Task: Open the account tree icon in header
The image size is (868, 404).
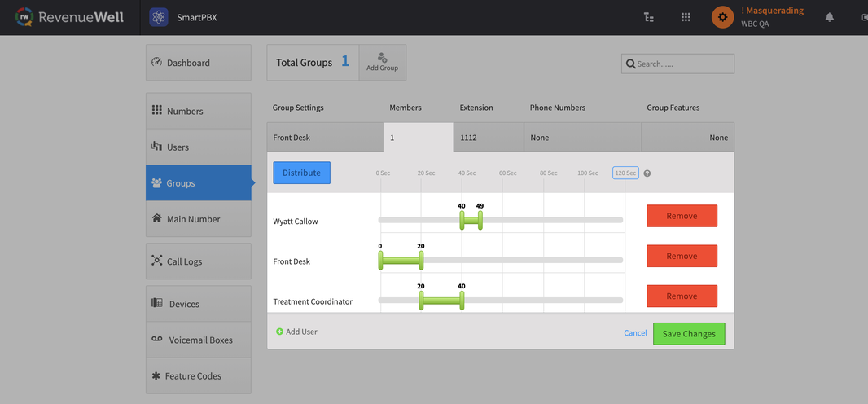Action: (649, 17)
